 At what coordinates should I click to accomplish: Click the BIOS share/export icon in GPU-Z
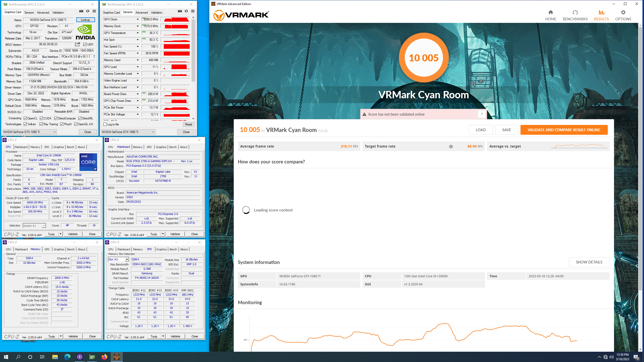click(77, 44)
